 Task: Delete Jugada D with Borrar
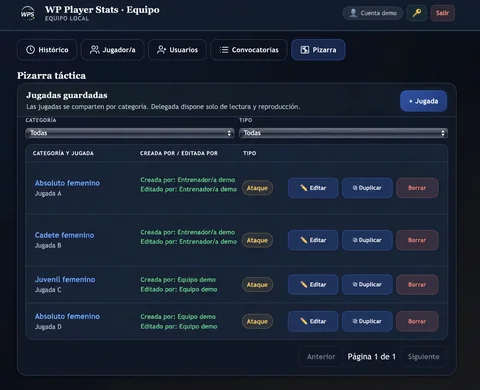point(417,321)
